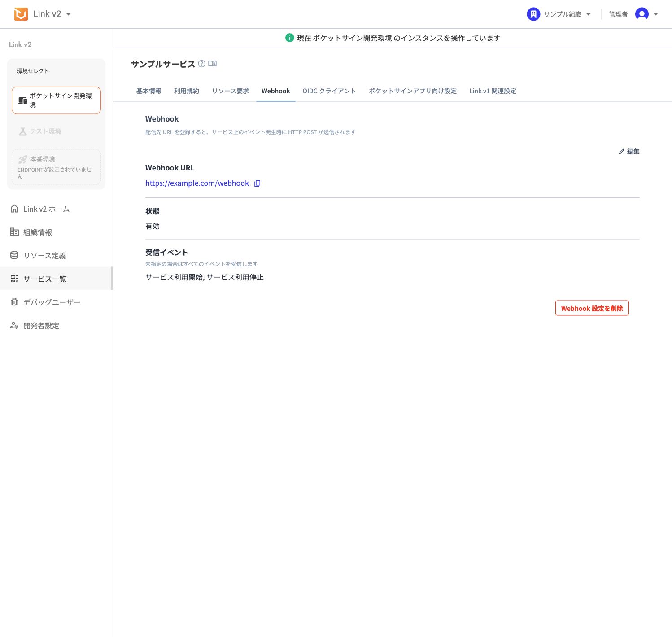Click the ENDPOINTが設定されていません notice

point(54,173)
